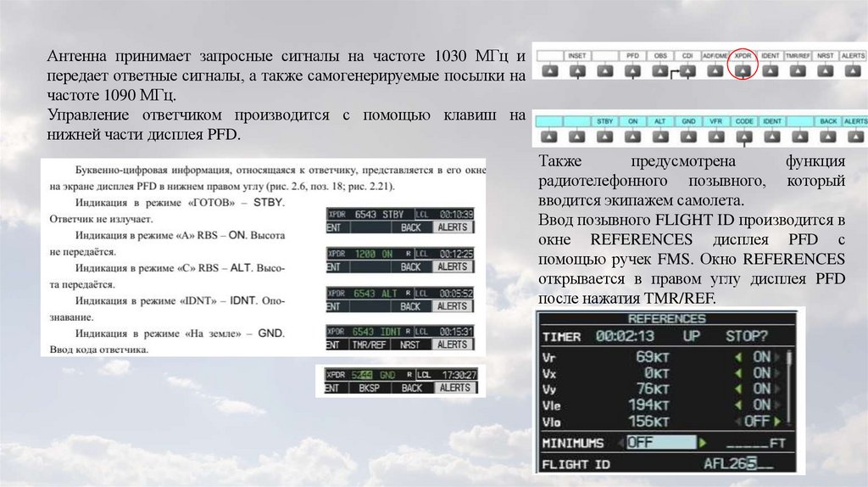Click the arrow key under INSET softkey
This screenshot has width=868, height=487.
coord(577,71)
